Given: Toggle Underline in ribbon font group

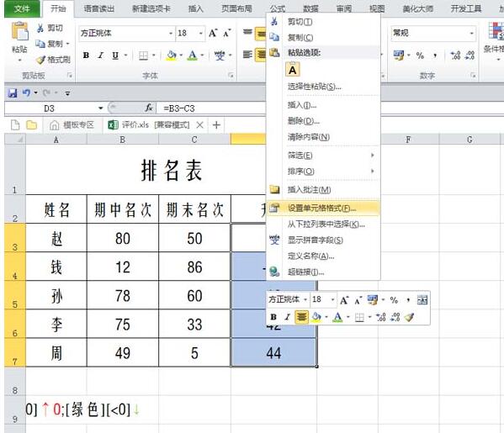Looking at the screenshot, I should click(115, 55).
